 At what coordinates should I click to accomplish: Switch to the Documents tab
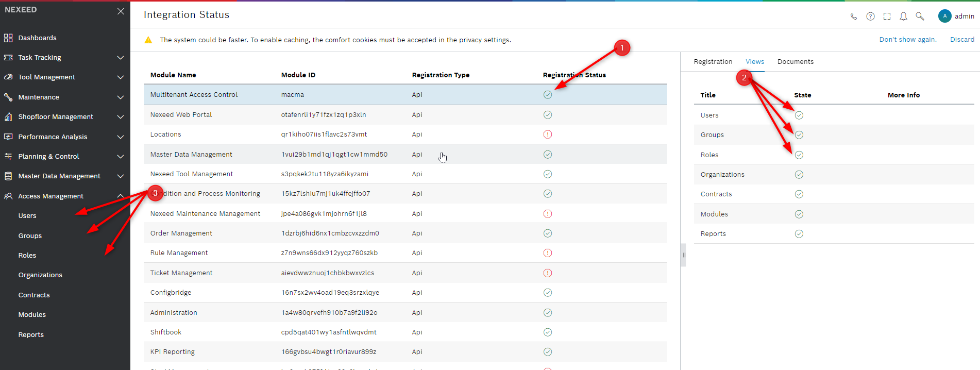pyautogui.click(x=796, y=62)
